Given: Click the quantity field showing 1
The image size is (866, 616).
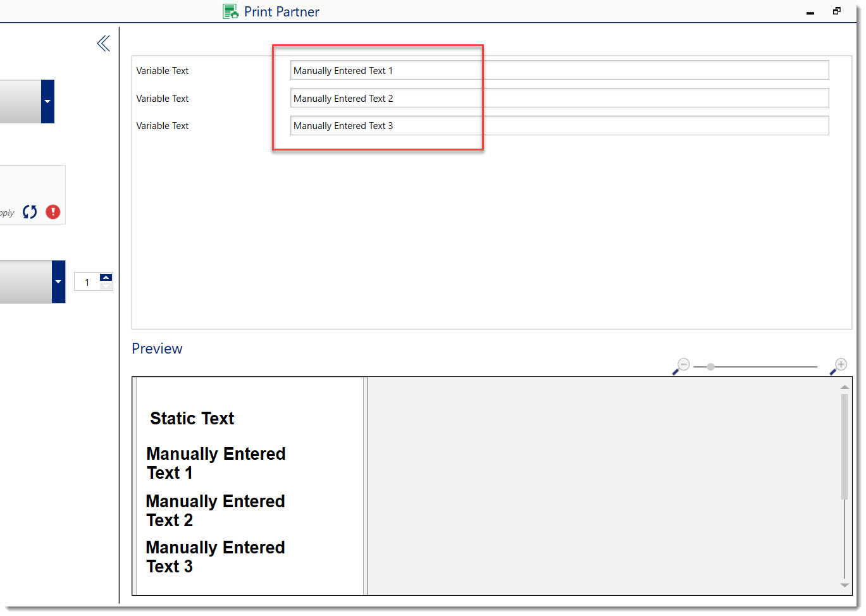Looking at the screenshot, I should pos(87,282).
